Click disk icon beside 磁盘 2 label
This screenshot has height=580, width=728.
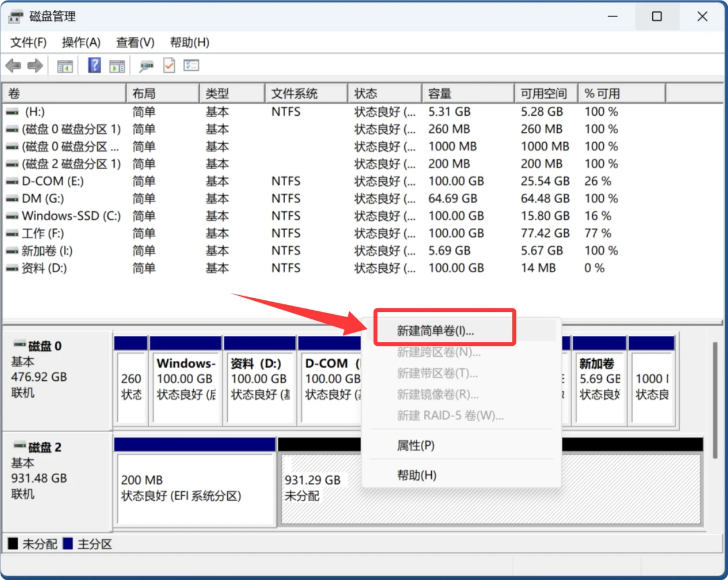(20, 445)
